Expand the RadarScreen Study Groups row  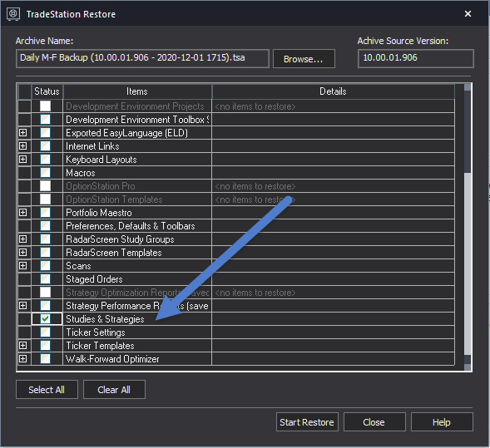point(22,239)
